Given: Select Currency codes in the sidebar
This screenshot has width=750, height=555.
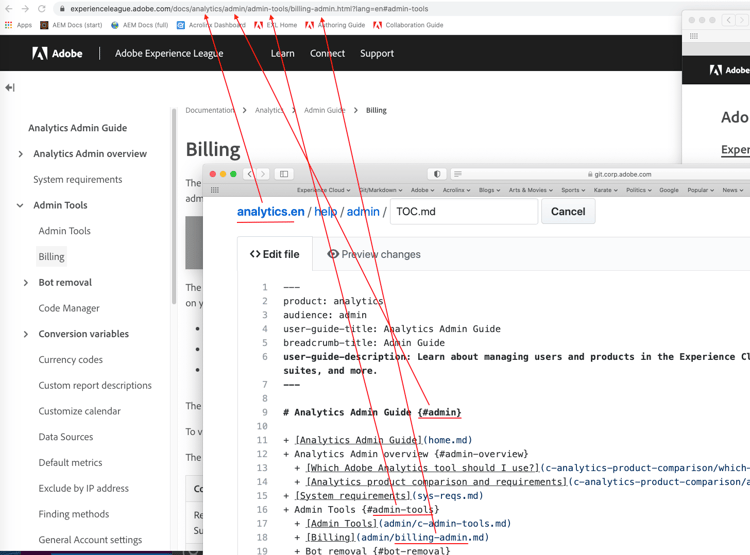Looking at the screenshot, I should click(x=70, y=359).
